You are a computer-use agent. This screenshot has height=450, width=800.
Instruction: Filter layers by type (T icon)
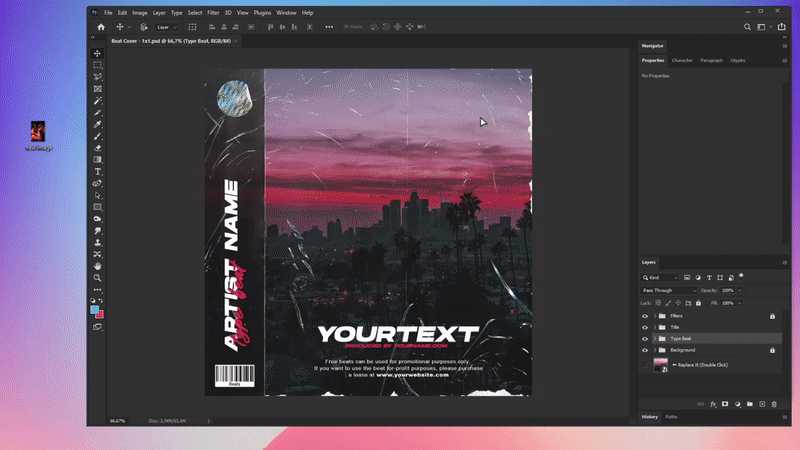709,278
